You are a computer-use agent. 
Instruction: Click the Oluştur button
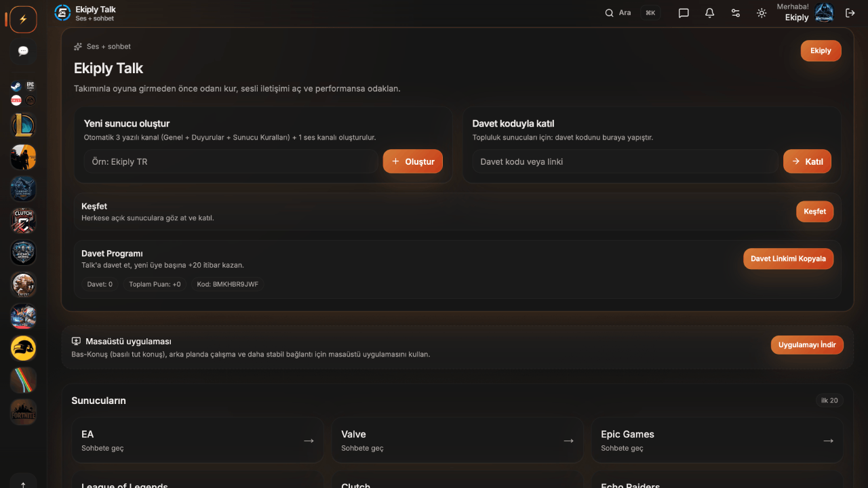pos(413,161)
